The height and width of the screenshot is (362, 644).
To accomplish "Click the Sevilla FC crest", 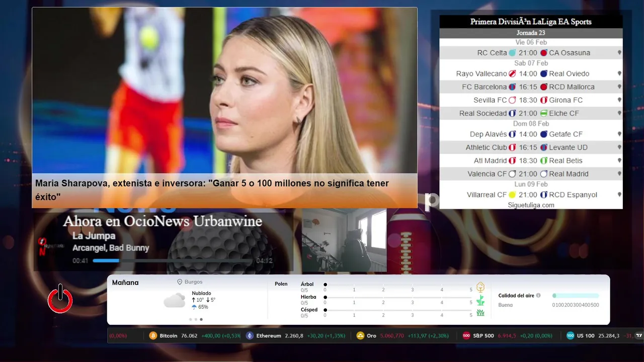I will pos(512,100).
